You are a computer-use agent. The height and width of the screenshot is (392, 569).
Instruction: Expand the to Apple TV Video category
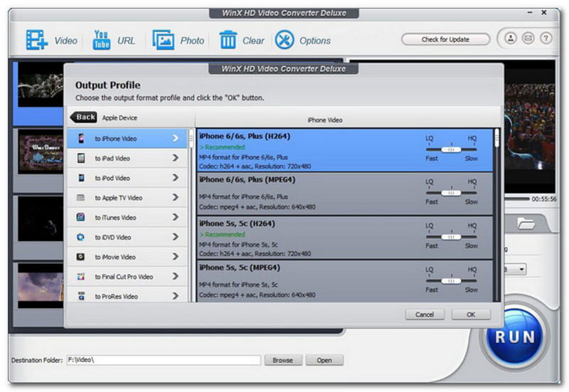click(x=128, y=198)
